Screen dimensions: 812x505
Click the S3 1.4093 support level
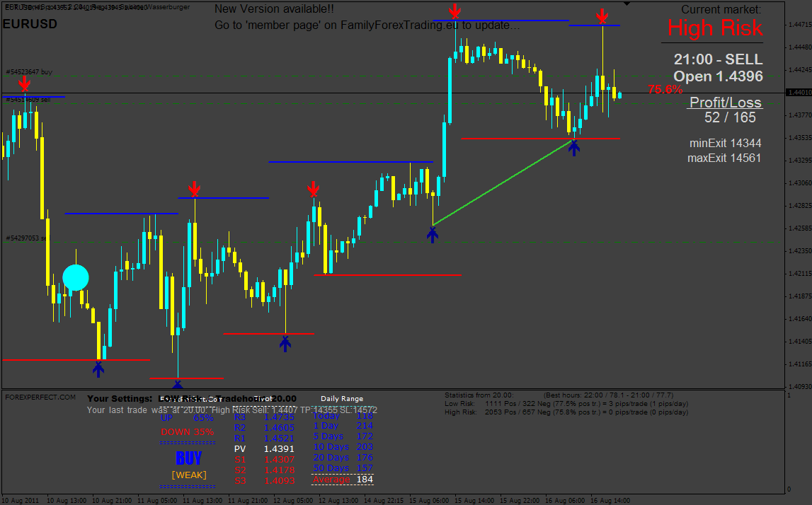pos(264,481)
